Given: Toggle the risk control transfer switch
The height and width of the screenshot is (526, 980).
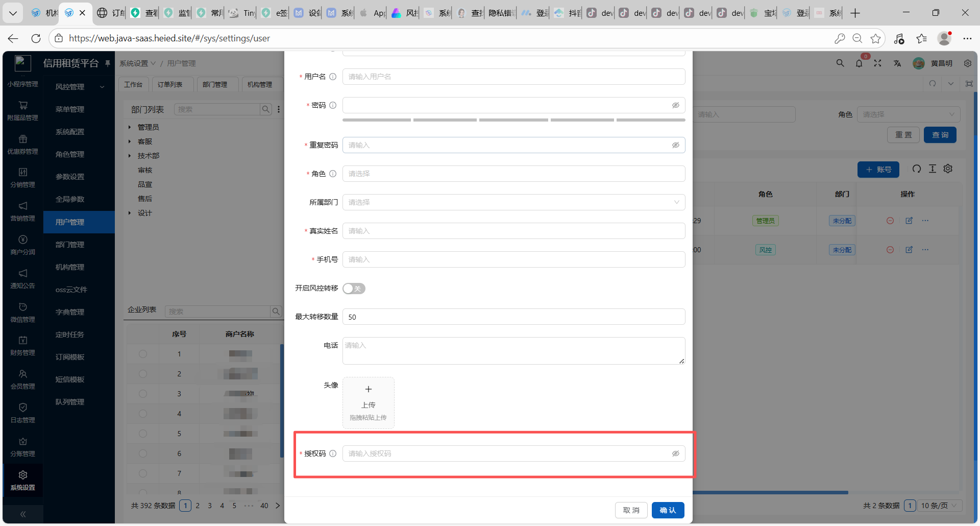Looking at the screenshot, I should 354,289.
